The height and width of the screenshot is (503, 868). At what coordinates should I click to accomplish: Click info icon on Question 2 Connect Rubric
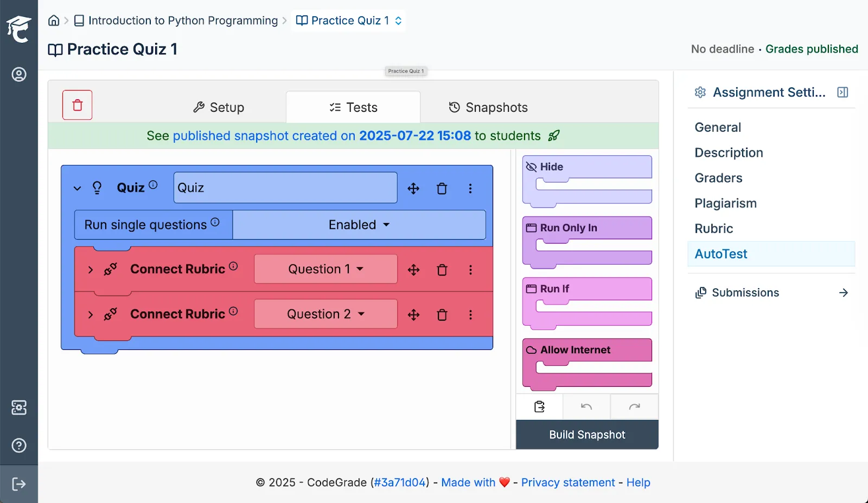(x=233, y=311)
